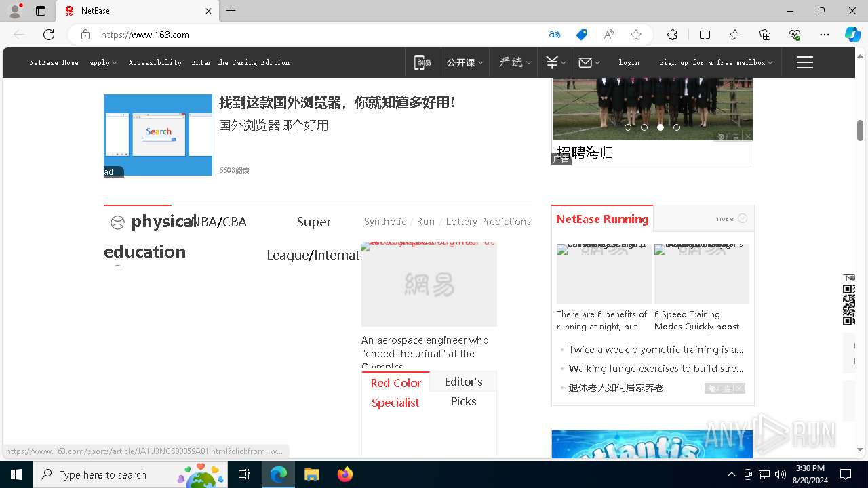Open 6 benefits of running at night article
The height and width of the screenshot is (488, 868).
click(602, 321)
